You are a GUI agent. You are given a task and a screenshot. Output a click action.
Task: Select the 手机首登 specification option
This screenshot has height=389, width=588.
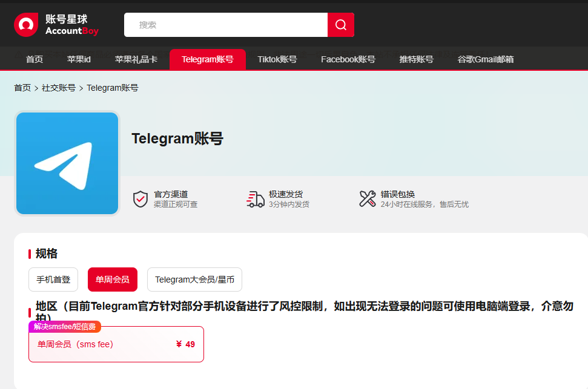53,279
